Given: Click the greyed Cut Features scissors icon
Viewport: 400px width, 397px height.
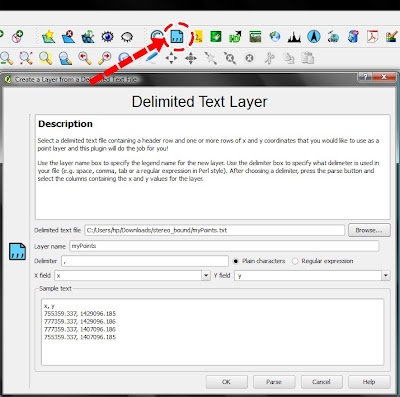Looking at the screenshot, I should click(269, 58).
